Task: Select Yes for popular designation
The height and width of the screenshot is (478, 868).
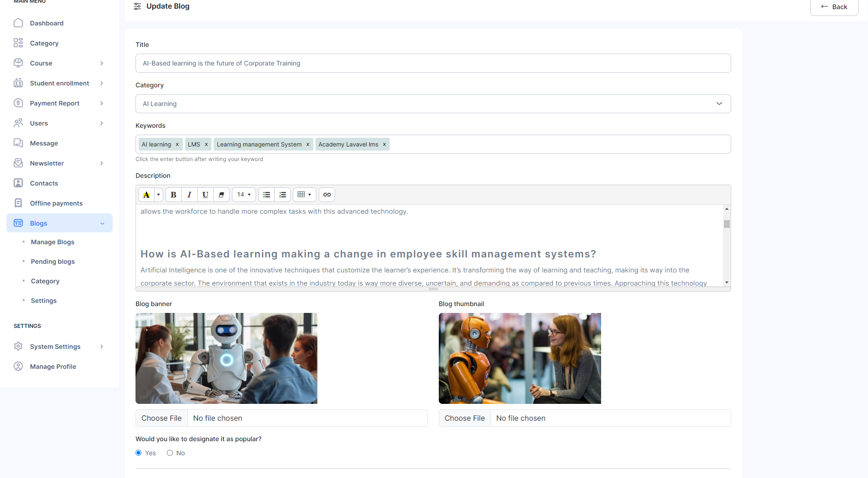Action: 139,453
